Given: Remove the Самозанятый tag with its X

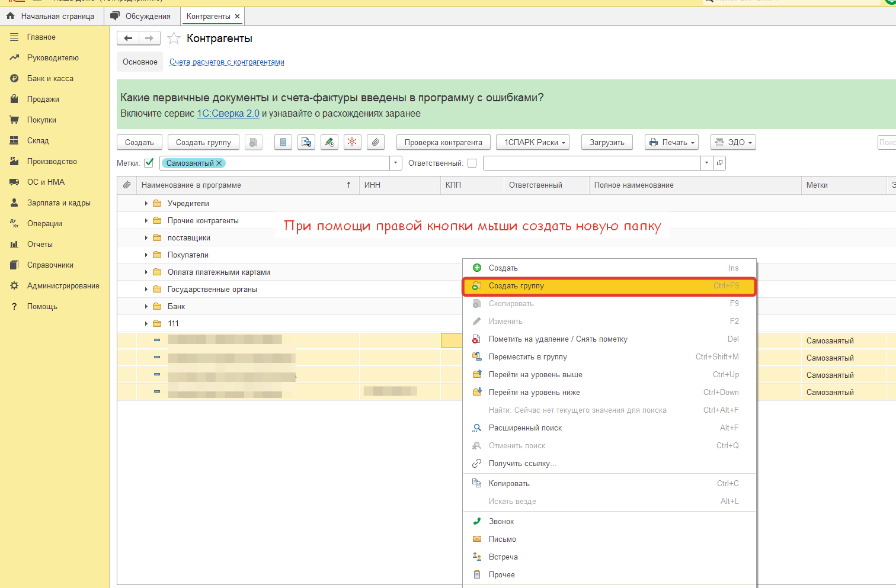Looking at the screenshot, I should (x=219, y=163).
